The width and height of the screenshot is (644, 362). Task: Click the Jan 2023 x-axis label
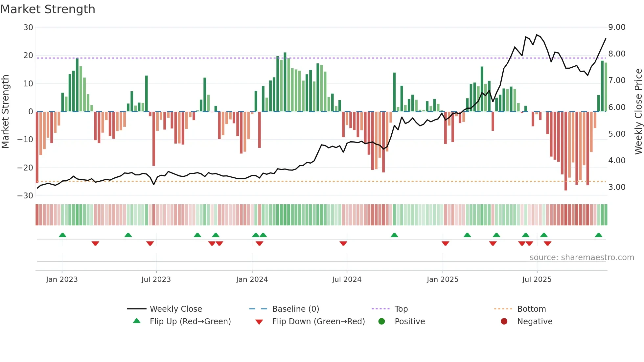click(x=62, y=279)
